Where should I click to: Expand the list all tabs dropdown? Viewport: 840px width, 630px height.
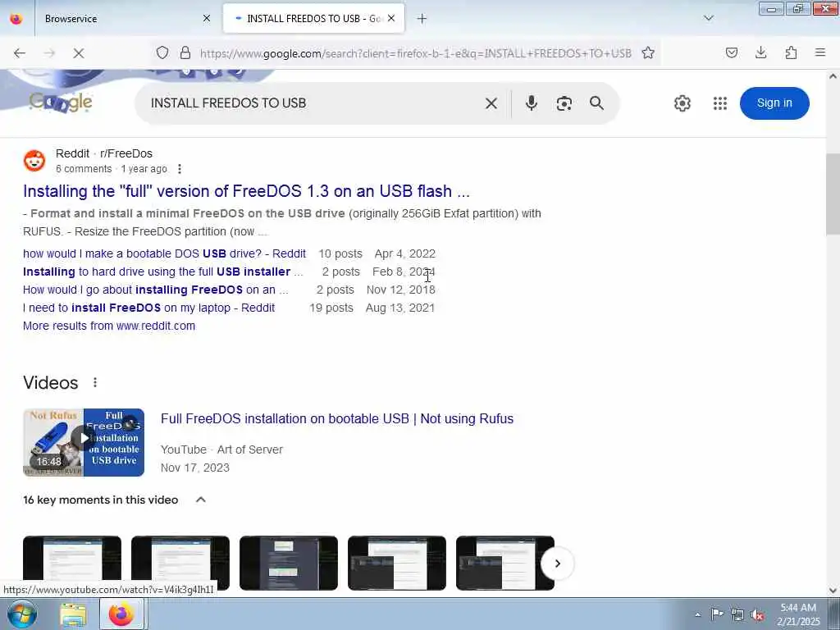709,18
